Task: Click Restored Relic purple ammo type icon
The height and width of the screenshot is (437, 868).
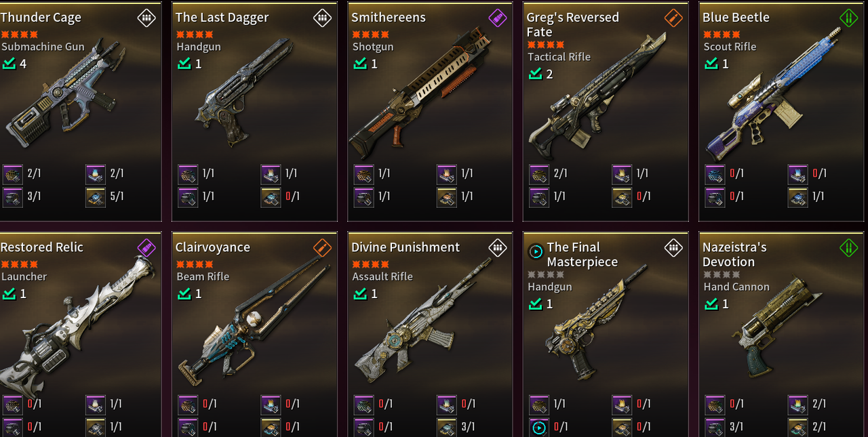Action: [146, 247]
